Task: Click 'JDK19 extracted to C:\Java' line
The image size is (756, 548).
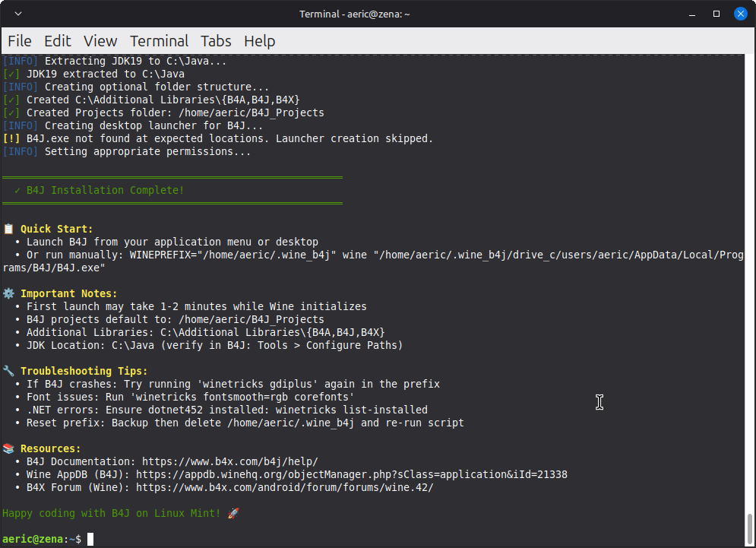Action: tap(93, 74)
